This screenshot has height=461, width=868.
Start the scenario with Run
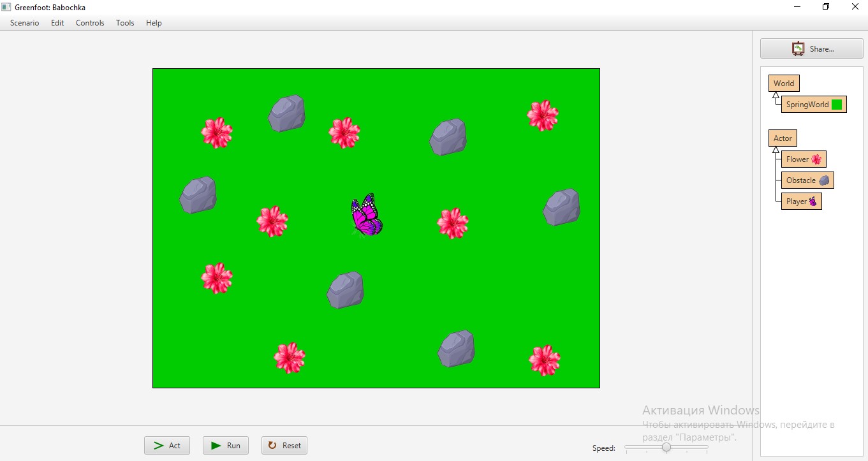coord(226,446)
